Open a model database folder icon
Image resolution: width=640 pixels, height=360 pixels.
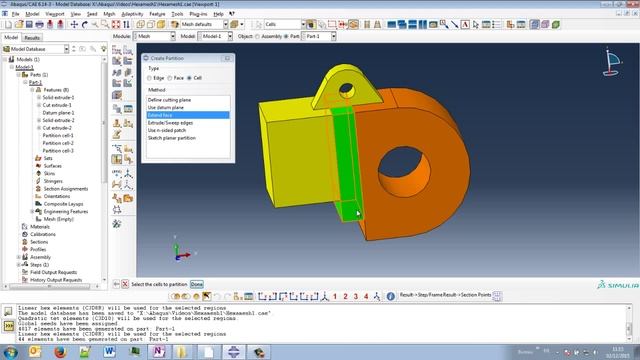[19, 24]
